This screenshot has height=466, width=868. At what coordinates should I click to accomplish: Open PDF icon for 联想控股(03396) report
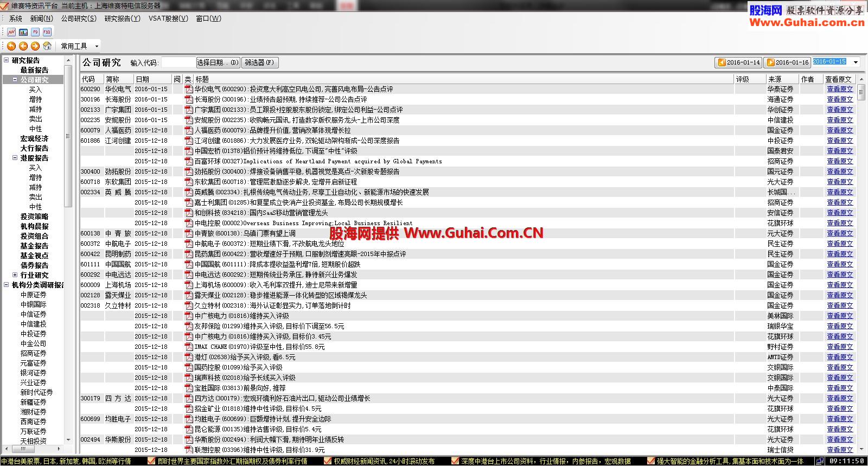(x=189, y=450)
